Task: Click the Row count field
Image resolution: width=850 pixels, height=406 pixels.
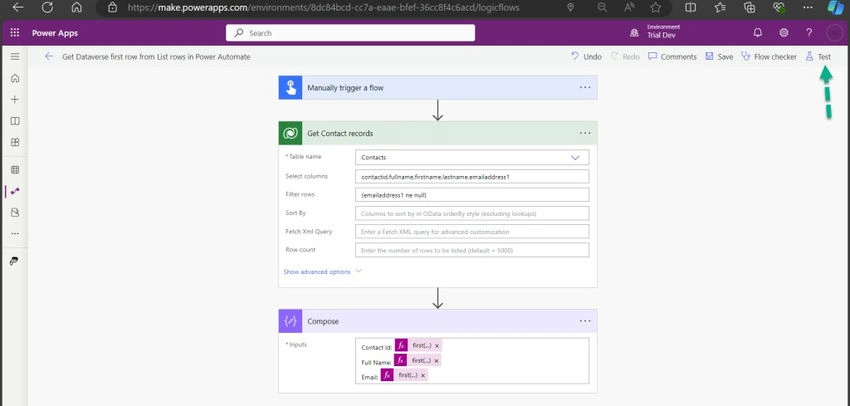Action: [x=472, y=250]
